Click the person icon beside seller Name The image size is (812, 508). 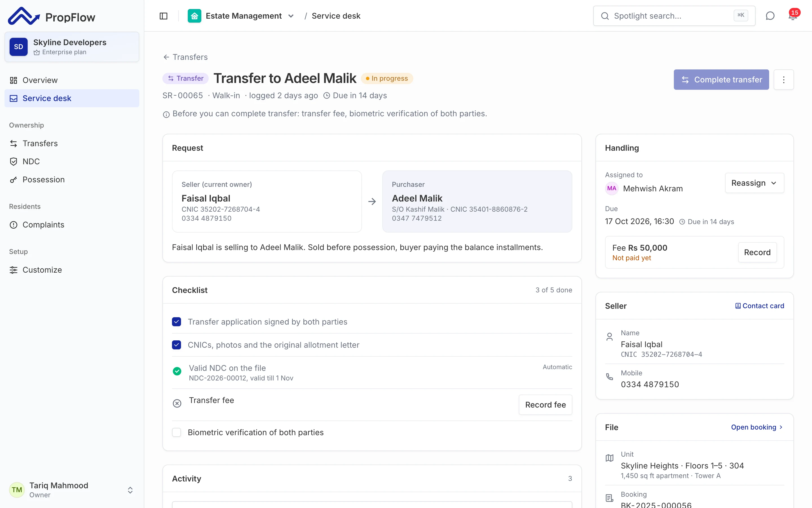point(609,337)
